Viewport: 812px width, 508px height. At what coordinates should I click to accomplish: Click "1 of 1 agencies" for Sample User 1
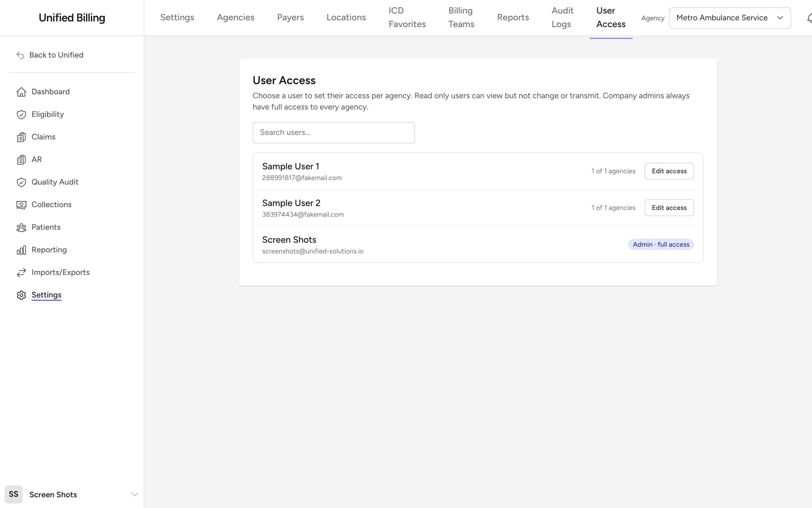click(613, 171)
